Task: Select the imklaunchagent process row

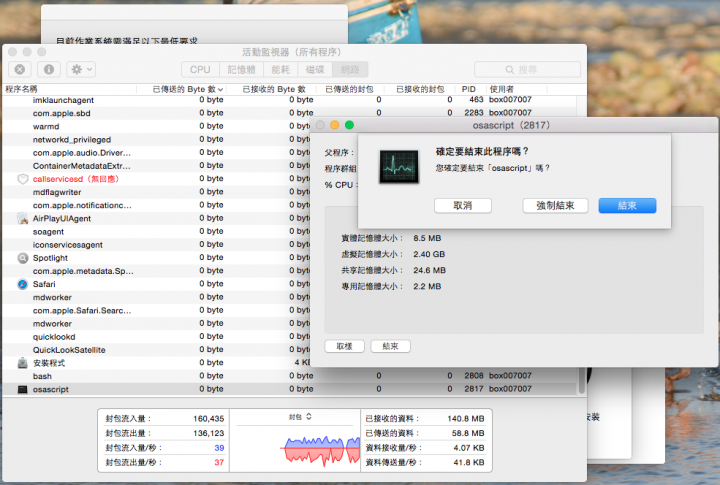Action: point(289,100)
